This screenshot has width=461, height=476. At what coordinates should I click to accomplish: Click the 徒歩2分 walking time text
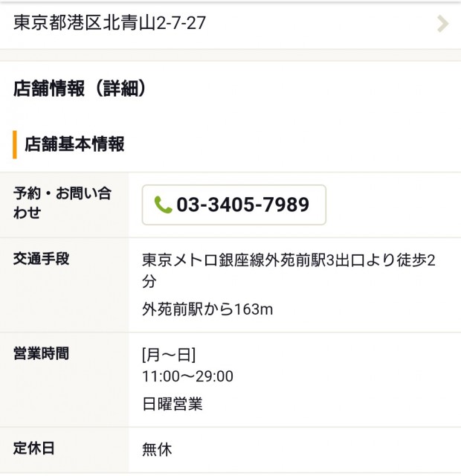pyautogui.click(x=426, y=261)
